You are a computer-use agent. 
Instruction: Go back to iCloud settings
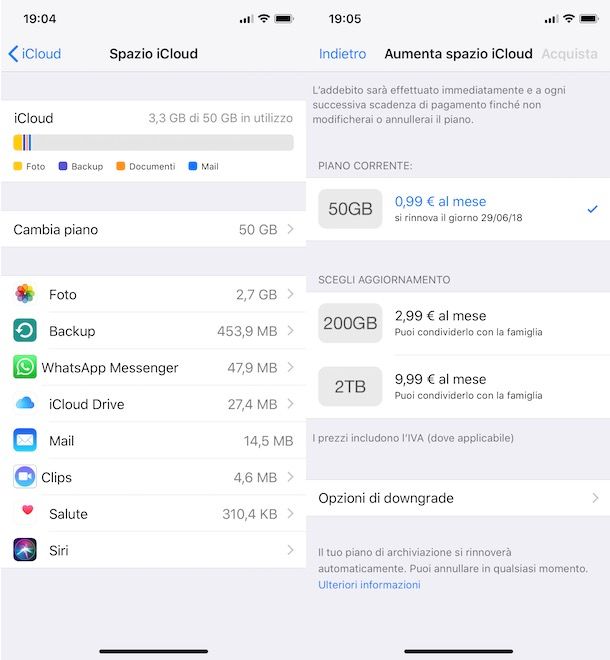[x=35, y=54]
